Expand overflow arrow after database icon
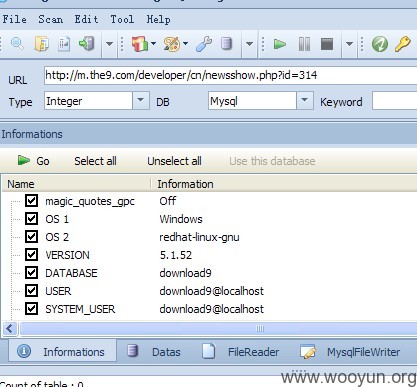This screenshot has height=387, width=417. click(249, 44)
